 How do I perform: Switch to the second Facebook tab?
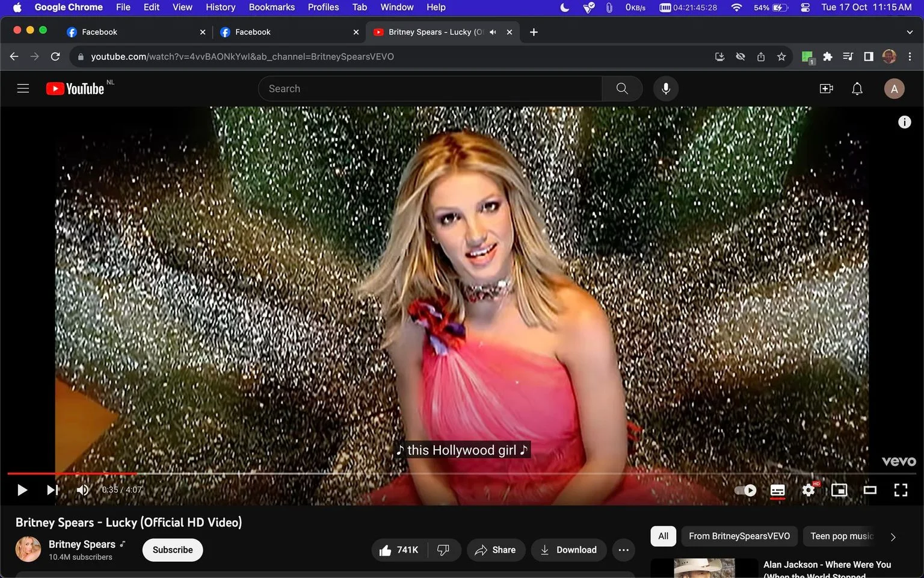(x=289, y=32)
